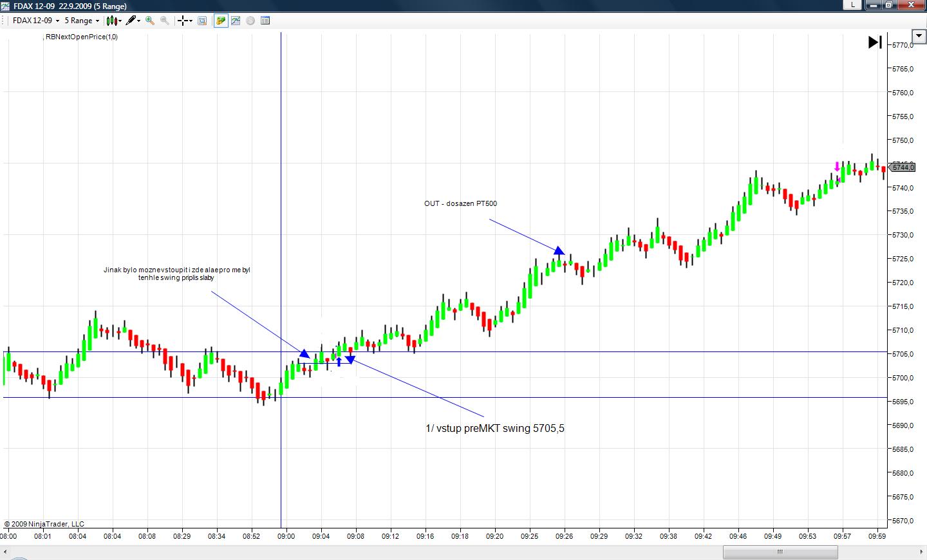Screen dimensions: 927x560
Task: Click the 09:00 time axis label
Action: pos(286,536)
